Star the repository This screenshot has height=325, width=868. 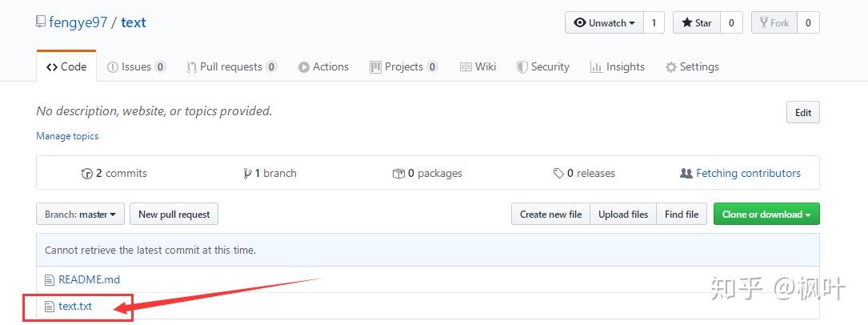coord(697,23)
